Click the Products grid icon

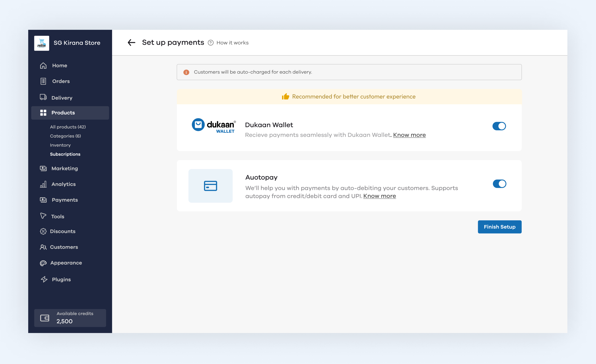click(x=43, y=113)
